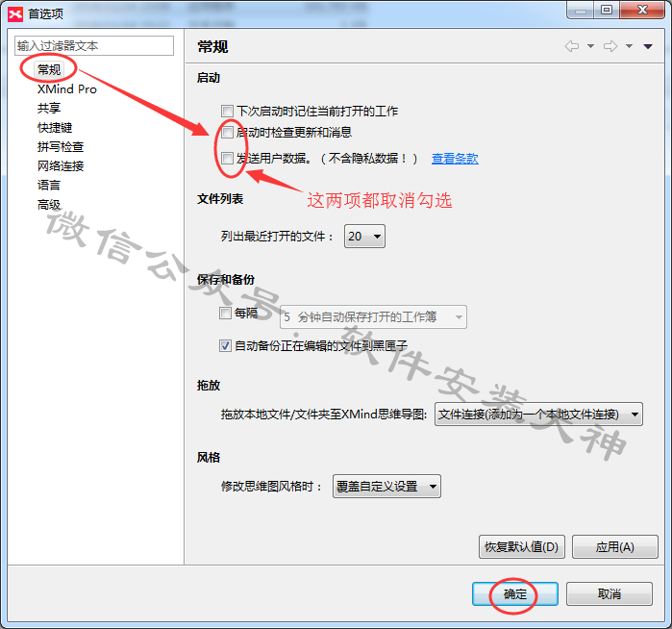
Task: Select 常规 in the preferences tree
Action: point(49,69)
